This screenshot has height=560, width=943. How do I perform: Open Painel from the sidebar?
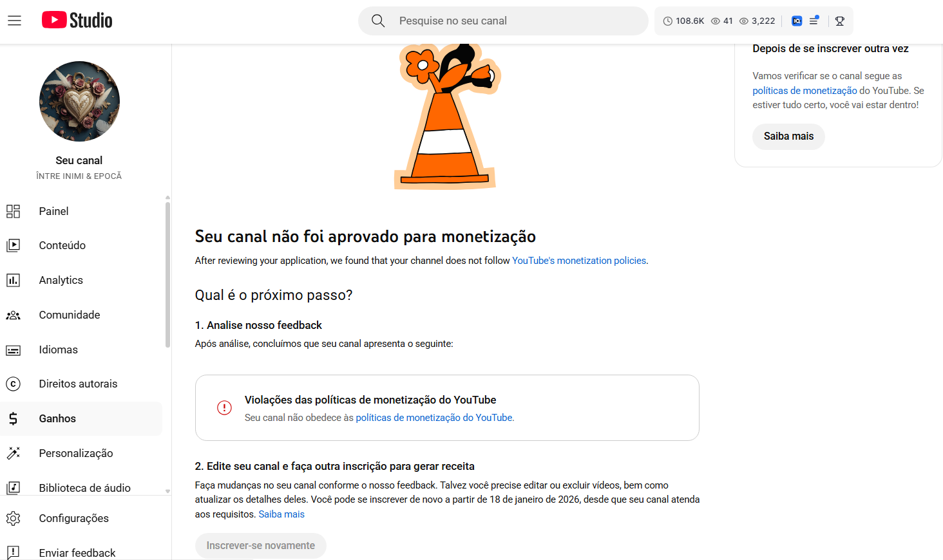point(53,211)
